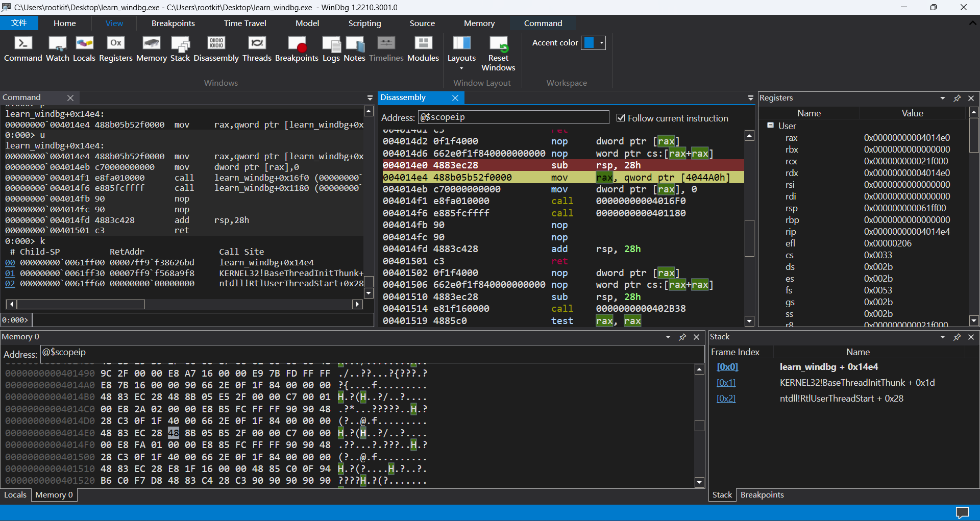Open the Model ribbon tab
980x521 pixels.
(x=307, y=23)
